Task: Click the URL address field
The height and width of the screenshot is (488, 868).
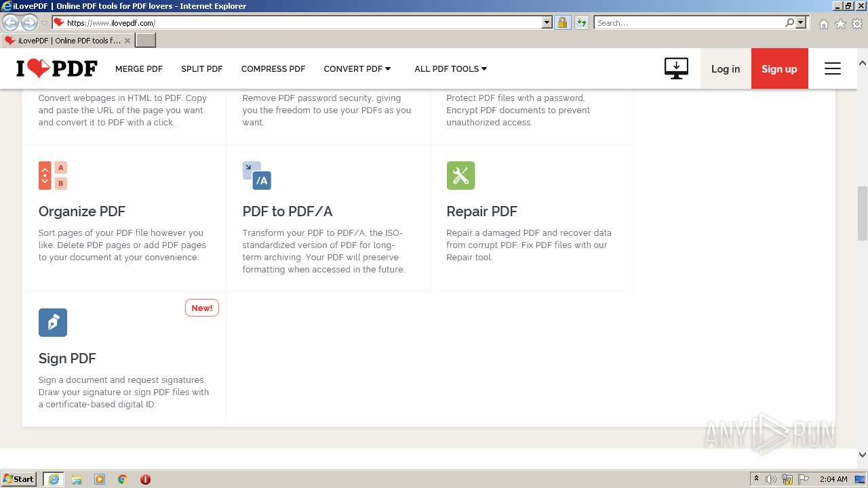Action: pyautogui.click(x=302, y=22)
